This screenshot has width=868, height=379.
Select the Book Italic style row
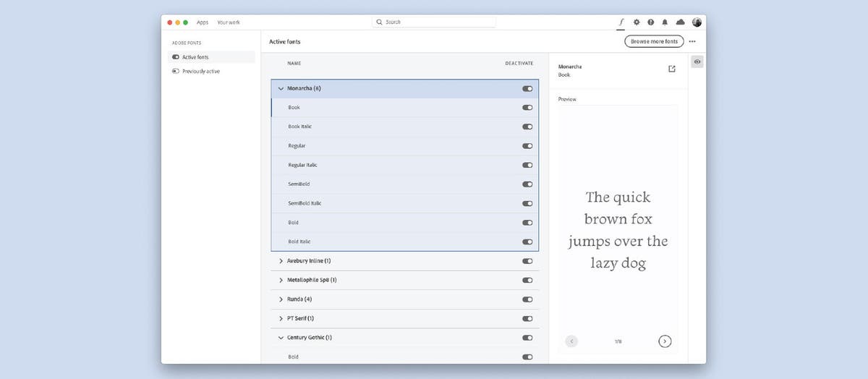point(405,127)
